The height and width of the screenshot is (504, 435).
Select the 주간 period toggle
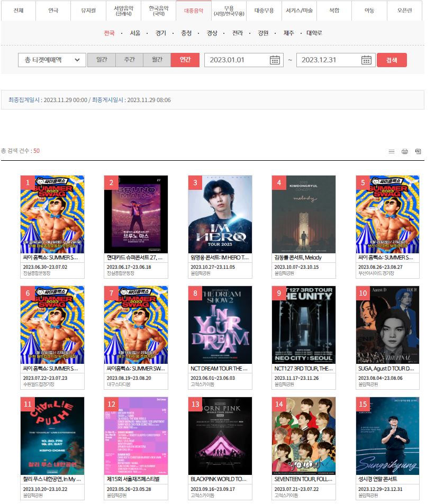pyautogui.click(x=129, y=60)
